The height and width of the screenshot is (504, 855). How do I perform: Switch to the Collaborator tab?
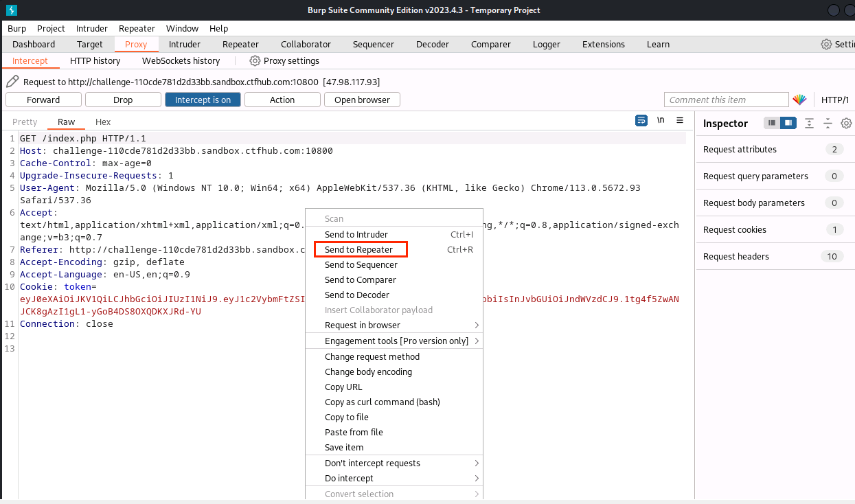(x=306, y=44)
